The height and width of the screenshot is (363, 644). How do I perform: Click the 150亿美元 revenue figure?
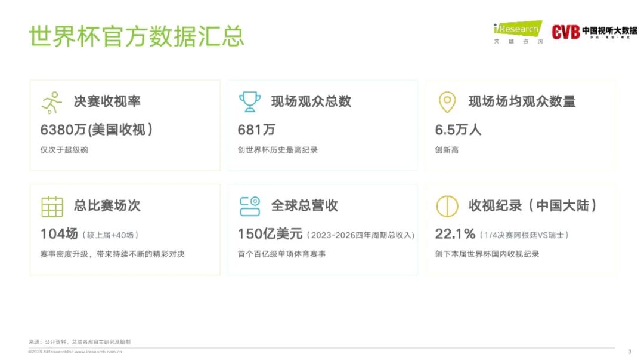point(270,234)
